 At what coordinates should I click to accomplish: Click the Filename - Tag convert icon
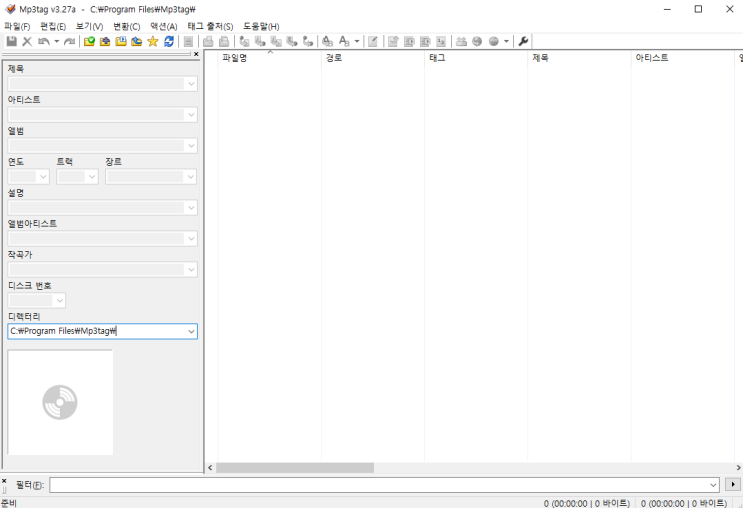click(260, 41)
